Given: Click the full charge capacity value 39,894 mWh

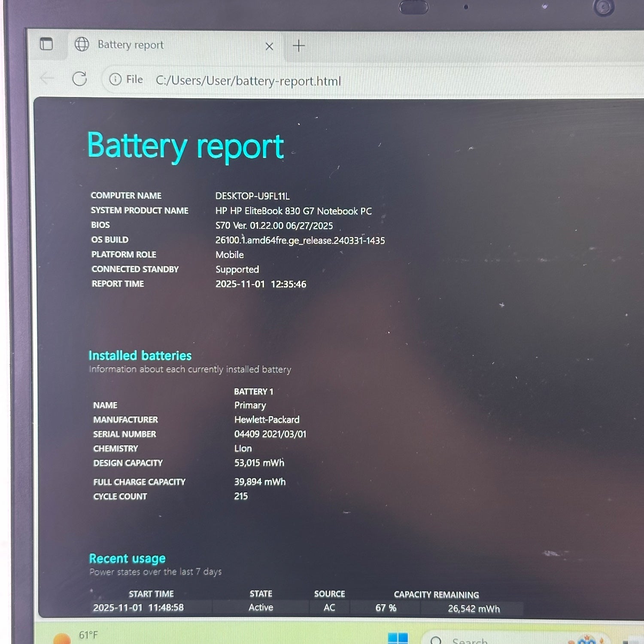Looking at the screenshot, I should [x=260, y=482].
